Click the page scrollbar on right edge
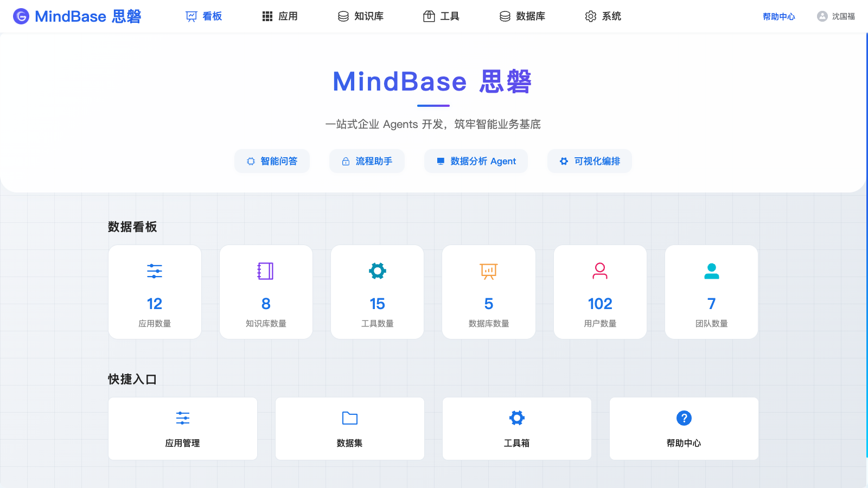 [866, 244]
